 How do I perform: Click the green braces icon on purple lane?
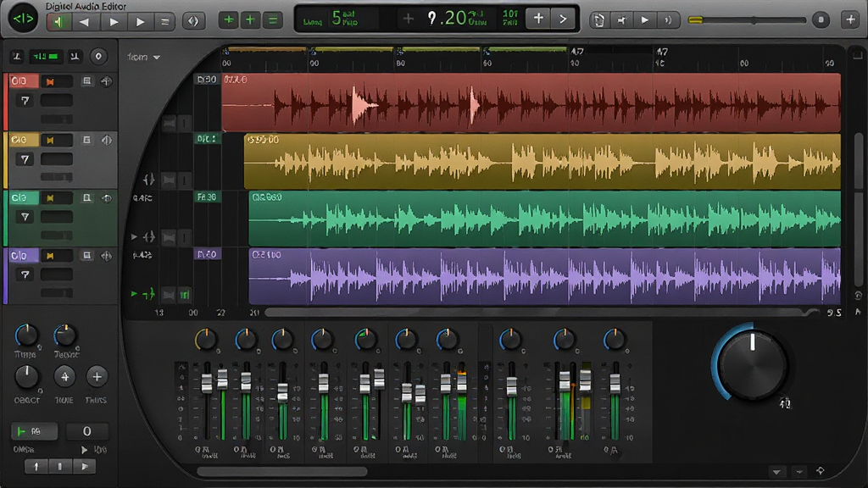coord(148,294)
